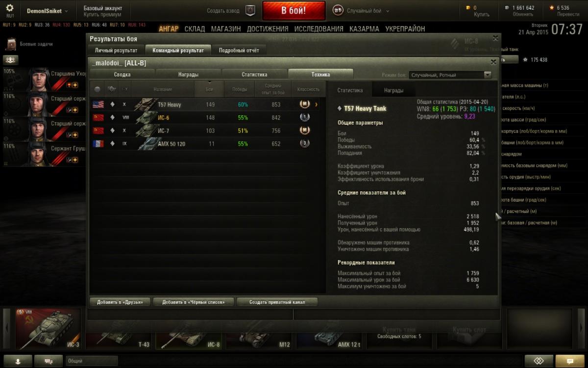Switch to Награды tab in stats panel

coord(393,90)
